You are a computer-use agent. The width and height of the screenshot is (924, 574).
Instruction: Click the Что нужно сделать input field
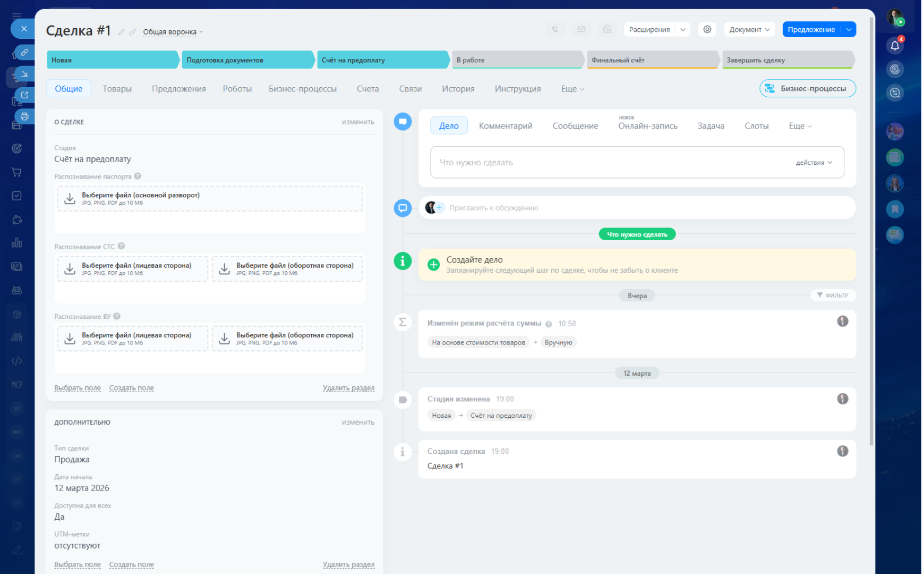pyautogui.click(x=611, y=163)
